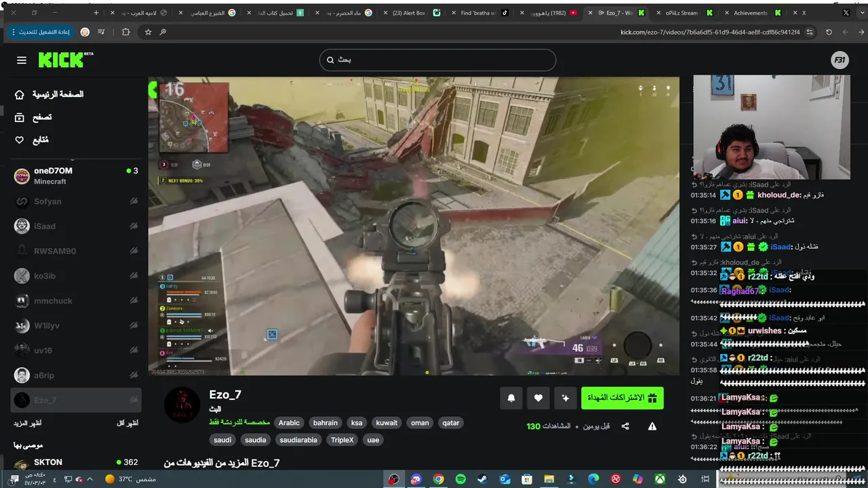
Task: Select the Arabic tag
Action: coord(289,423)
